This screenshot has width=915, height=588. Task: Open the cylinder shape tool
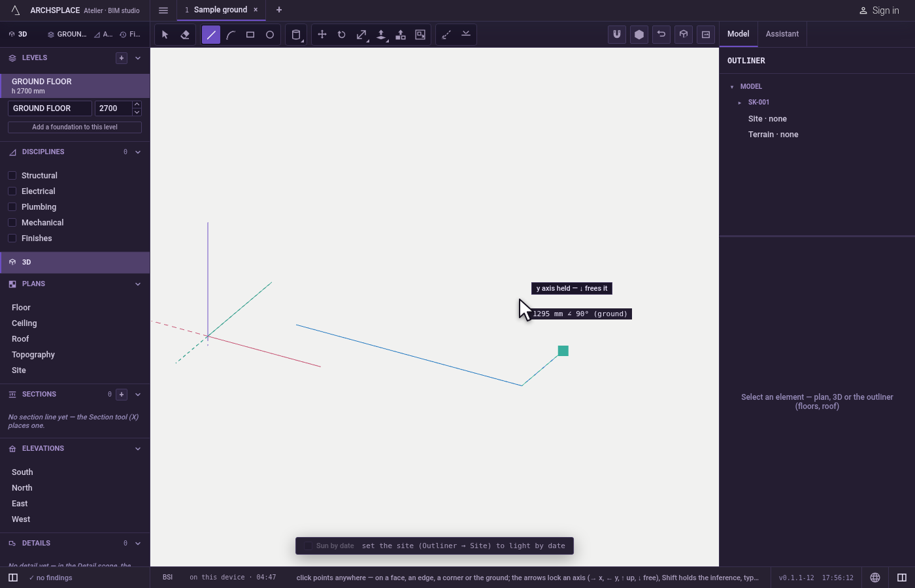[x=296, y=35]
